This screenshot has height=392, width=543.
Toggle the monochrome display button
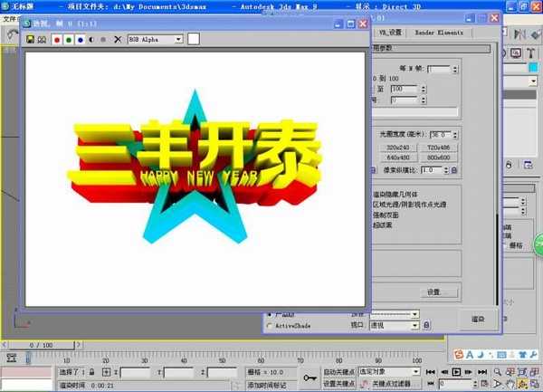point(103,40)
